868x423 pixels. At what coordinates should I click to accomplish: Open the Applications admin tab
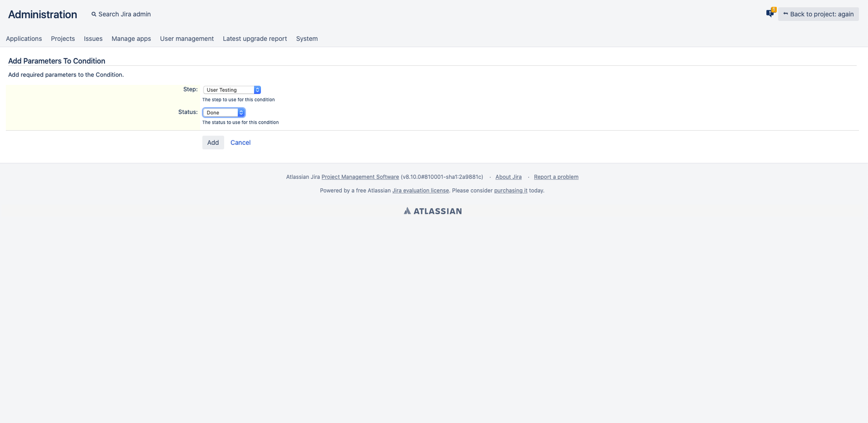coord(24,39)
